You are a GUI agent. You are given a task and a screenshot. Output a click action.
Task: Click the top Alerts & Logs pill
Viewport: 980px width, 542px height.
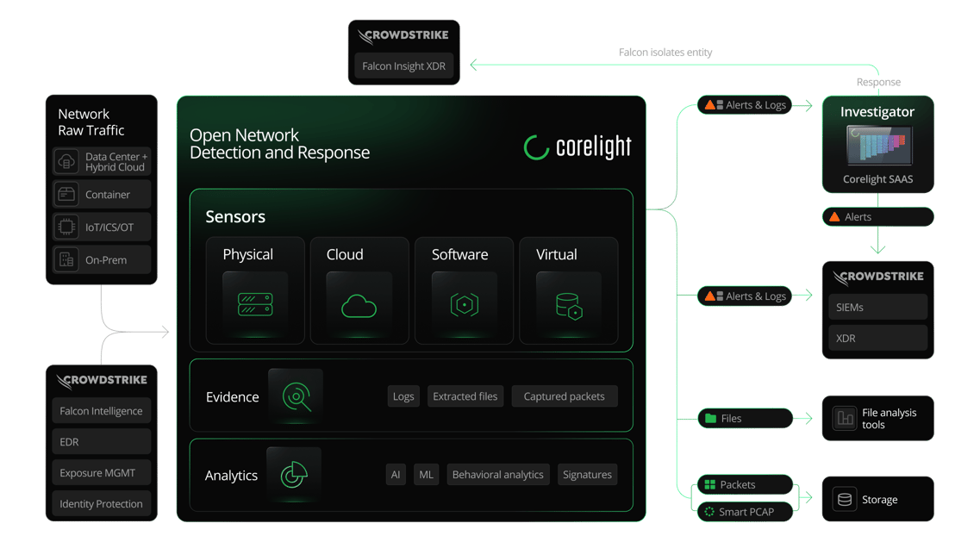pos(745,105)
